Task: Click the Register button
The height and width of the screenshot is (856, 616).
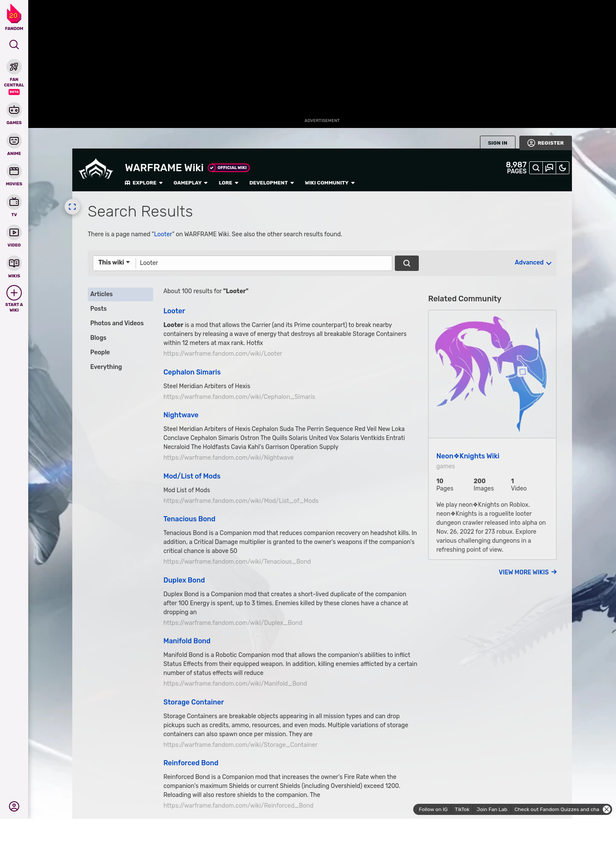Action: point(545,143)
